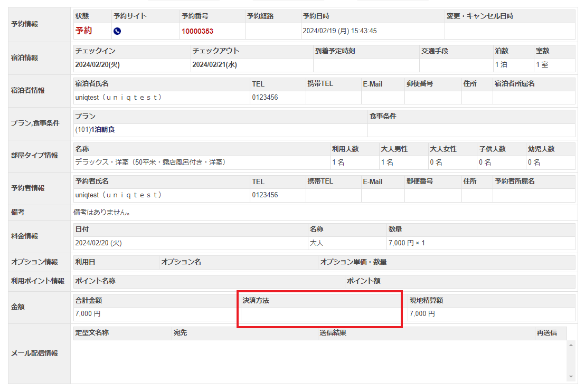Click the 料金情報 amount 7,000 円 × 1
585x392 pixels.
tap(407, 243)
